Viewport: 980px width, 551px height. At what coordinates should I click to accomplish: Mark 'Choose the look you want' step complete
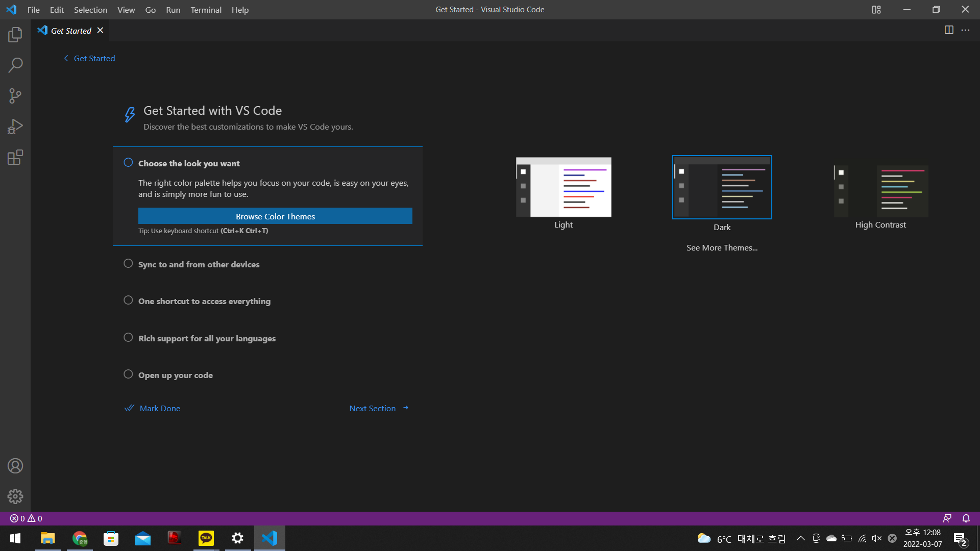[x=128, y=163]
